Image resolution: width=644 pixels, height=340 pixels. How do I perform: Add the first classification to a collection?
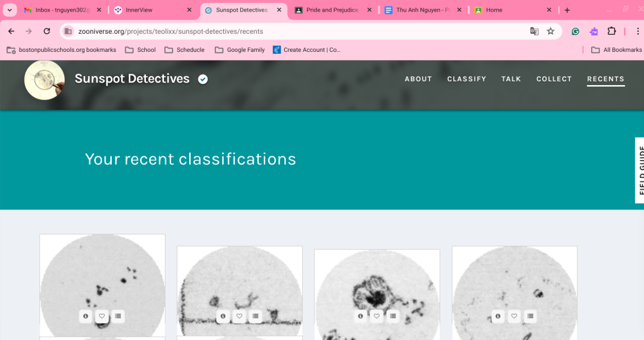tap(118, 316)
